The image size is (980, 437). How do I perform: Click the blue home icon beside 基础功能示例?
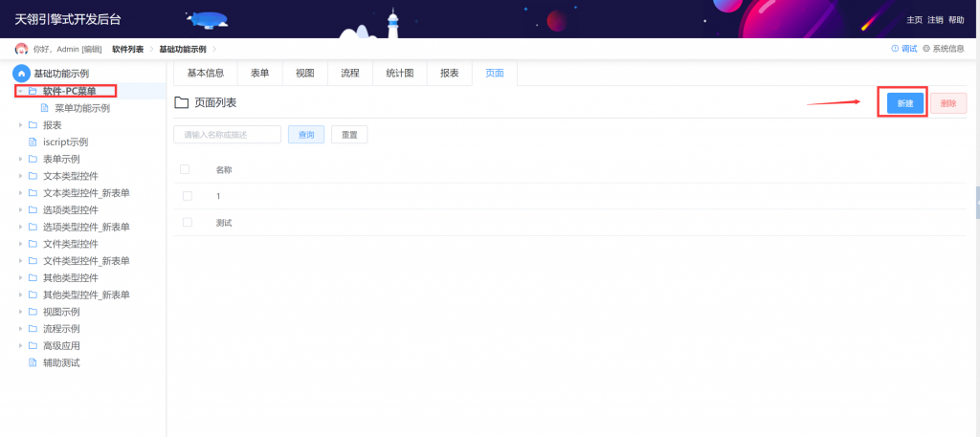coord(21,74)
